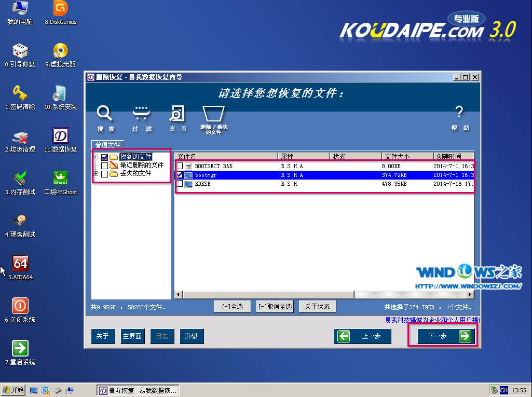Click the 6.关闭系统 shutdown icon
This screenshot has width=532, height=397.
tap(20, 306)
